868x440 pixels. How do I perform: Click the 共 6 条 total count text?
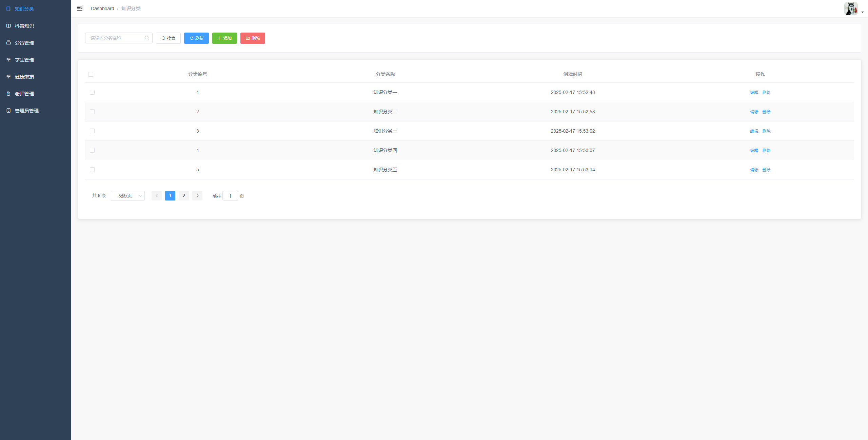click(x=99, y=196)
